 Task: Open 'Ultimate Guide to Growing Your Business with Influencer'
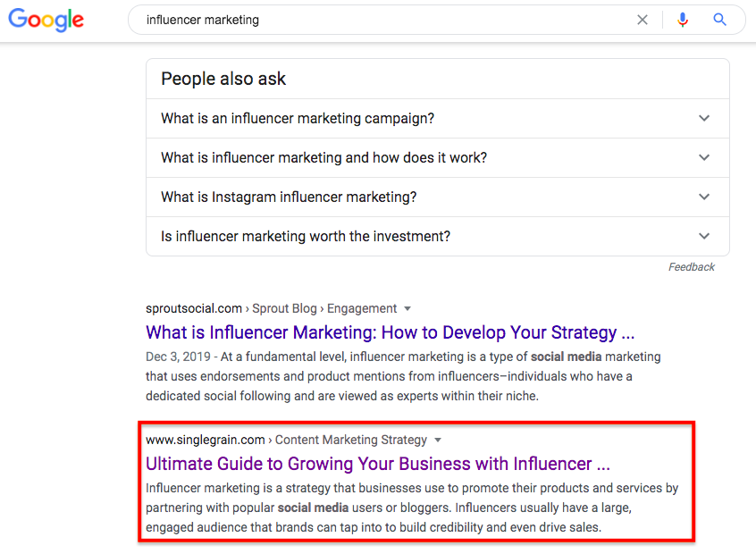coord(378,464)
